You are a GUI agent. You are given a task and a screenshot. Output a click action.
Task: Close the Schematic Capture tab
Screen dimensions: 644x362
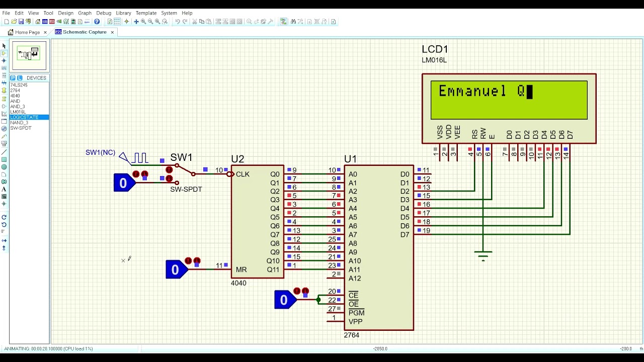(112, 32)
